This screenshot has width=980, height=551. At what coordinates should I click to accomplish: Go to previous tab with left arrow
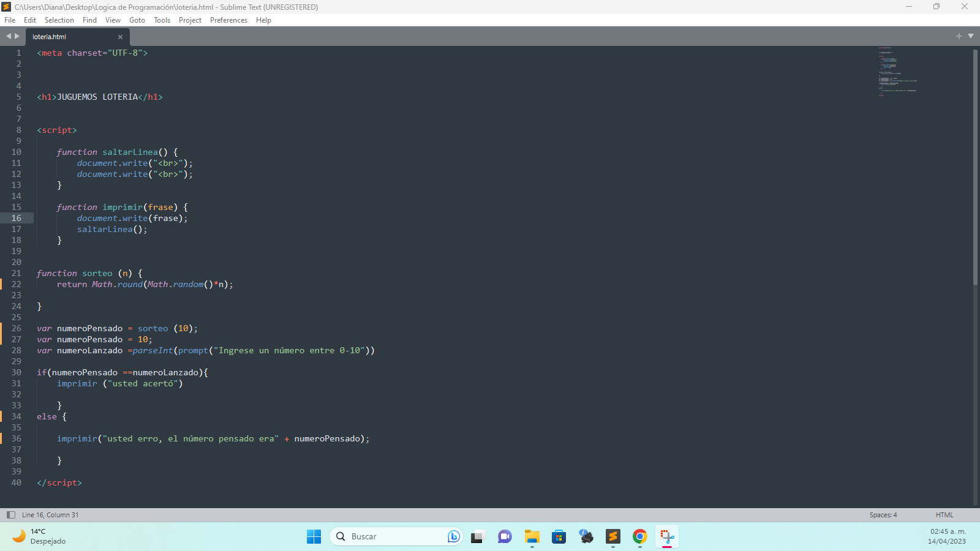click(9, 36)
